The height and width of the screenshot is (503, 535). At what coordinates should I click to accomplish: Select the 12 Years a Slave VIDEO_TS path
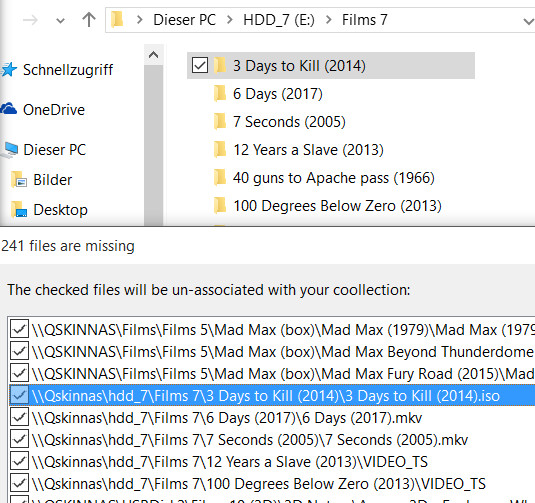pyautogui.click(x=230, y=462)
